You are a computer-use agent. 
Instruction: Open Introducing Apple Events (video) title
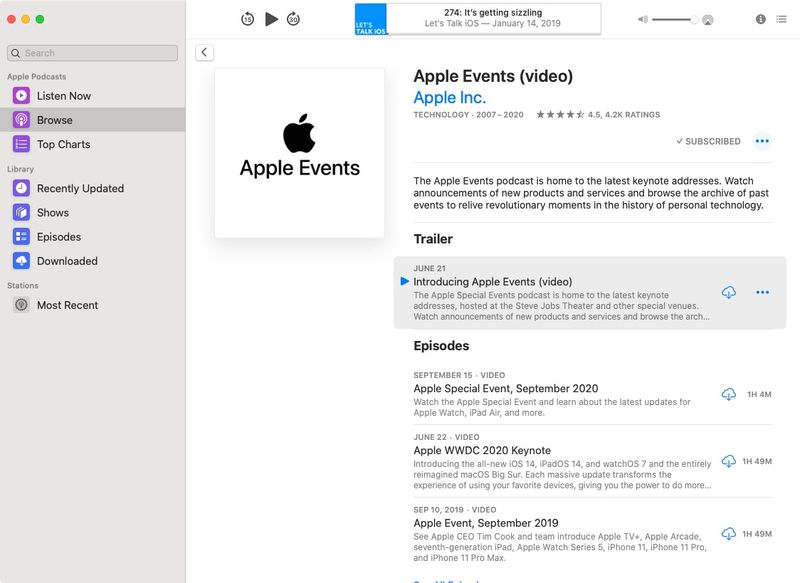click(x=492, y=282)
